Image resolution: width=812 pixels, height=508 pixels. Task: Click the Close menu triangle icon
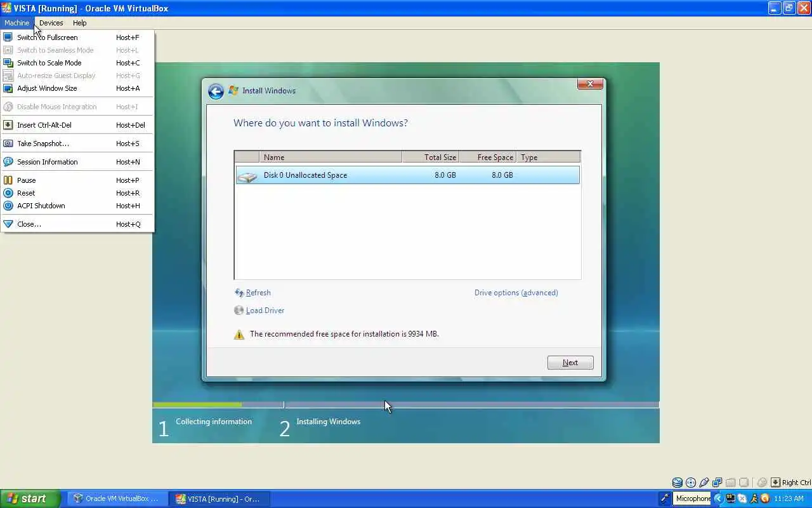pyautogui.click(x=8, y=224)
